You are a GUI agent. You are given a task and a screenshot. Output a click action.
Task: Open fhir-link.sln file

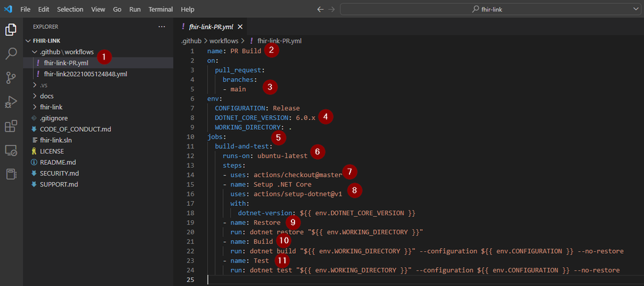(x=98, y=140)
